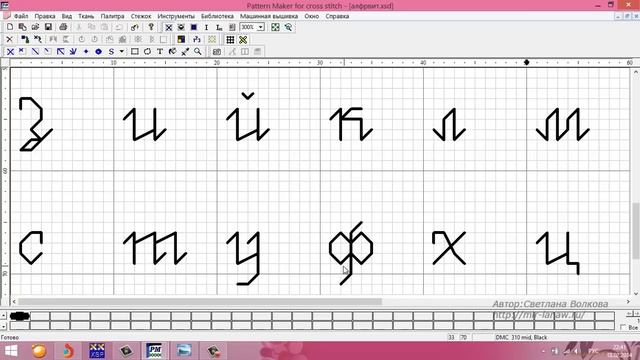640x360 pixels.
Task: Open the Палитра menu
Action: click(112, 16)
